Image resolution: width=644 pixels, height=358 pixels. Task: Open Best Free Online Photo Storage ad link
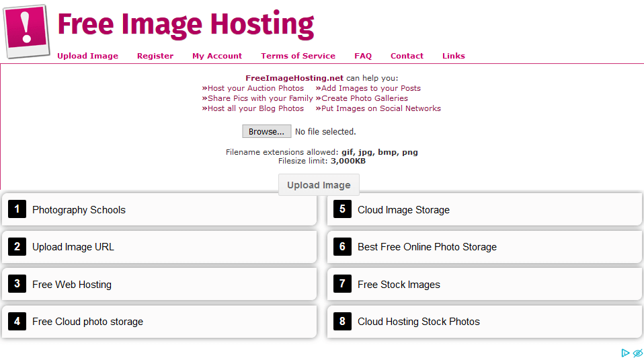click(x=484, y=246)
